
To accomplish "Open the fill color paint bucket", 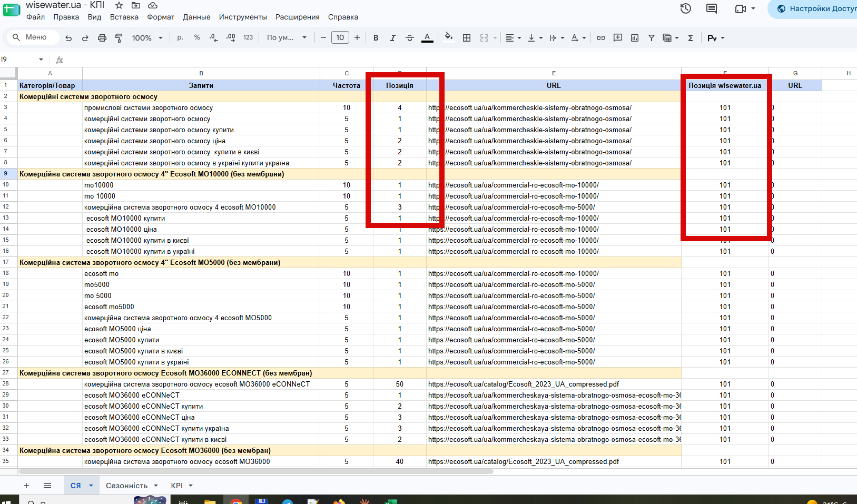I will pos(448,37).
